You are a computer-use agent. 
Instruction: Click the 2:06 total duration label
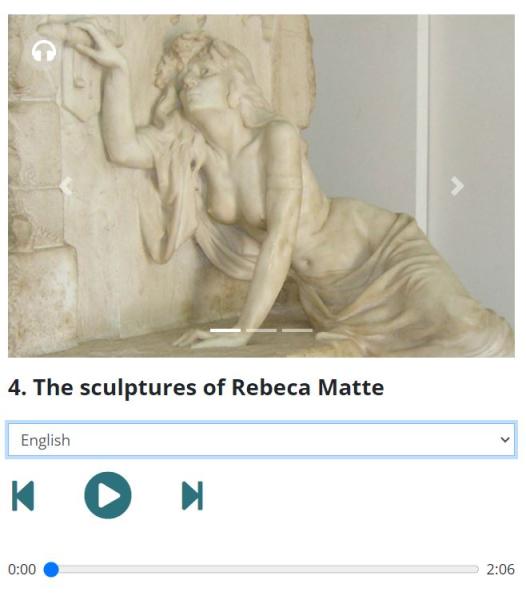click(x=500, y=569)
